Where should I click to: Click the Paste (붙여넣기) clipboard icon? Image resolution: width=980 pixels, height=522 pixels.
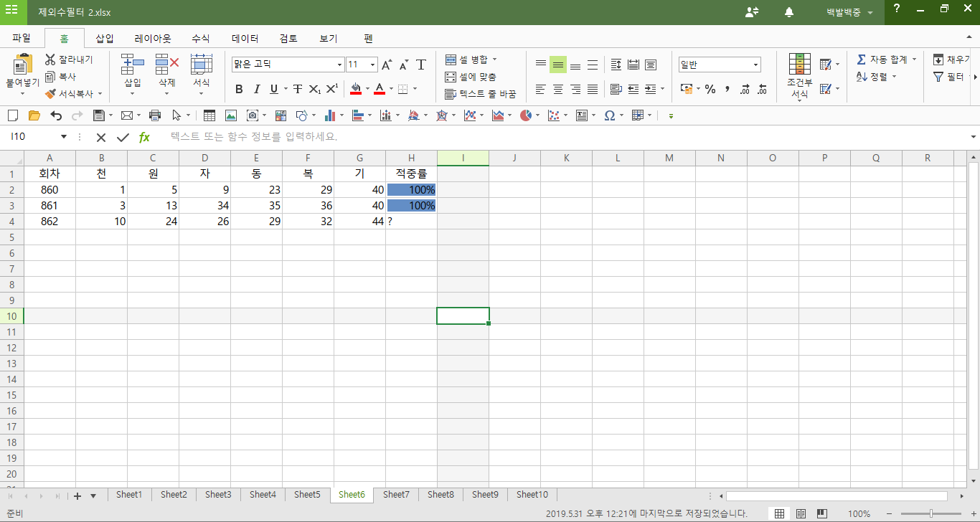[x=23, y=65]
